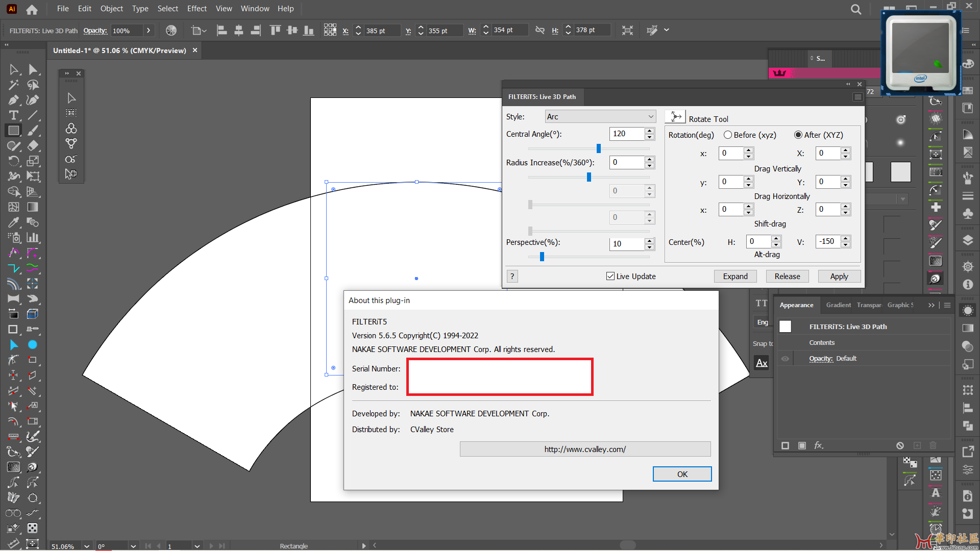Open the http://www.cvalley.com/ link
The width and height of the screenshot is (980, 551).
585,449
